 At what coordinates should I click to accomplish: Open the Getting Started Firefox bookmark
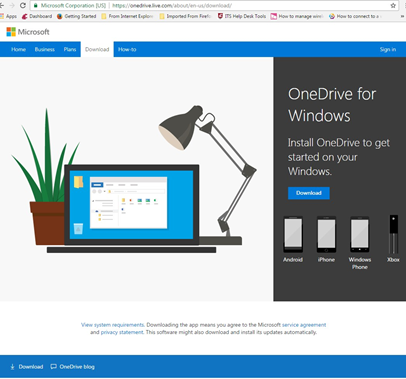tap(77, 16)
